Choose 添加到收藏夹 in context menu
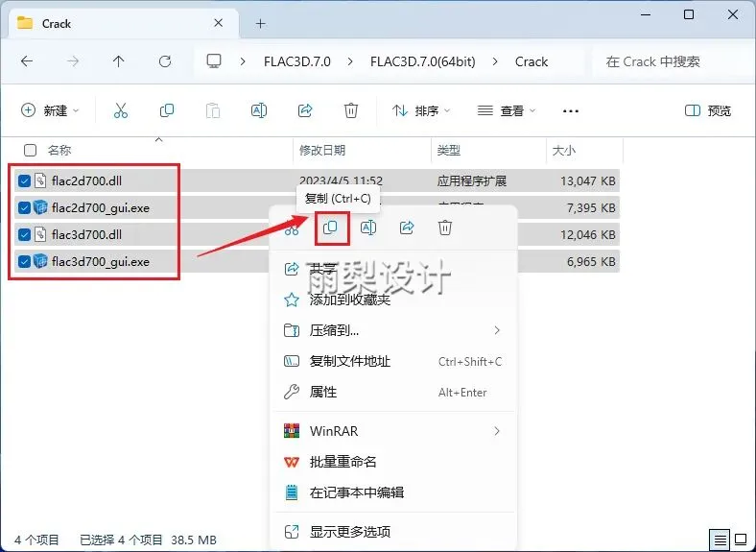The height and width of the screenshot is (552, 756). pos(393,300)
